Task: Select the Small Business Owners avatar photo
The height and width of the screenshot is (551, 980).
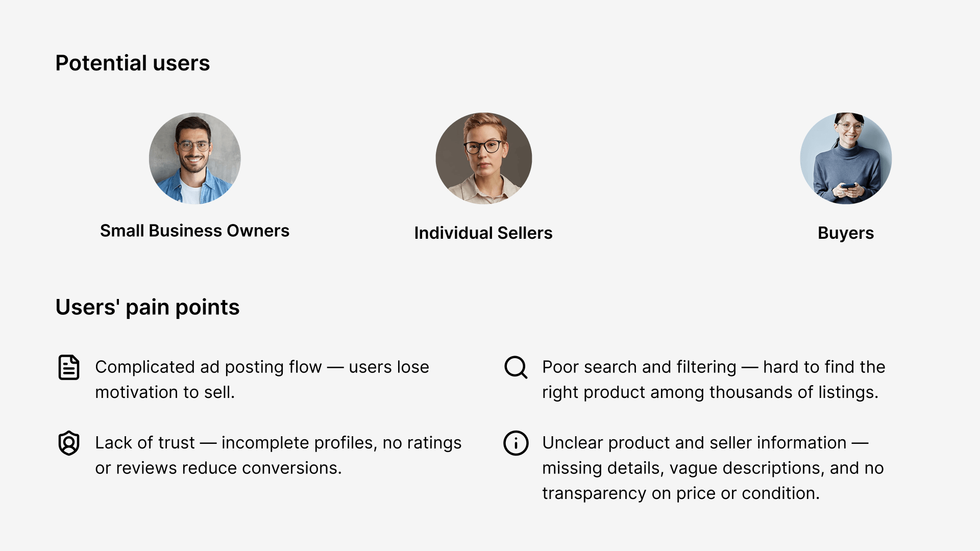Action: coord(194,158)
